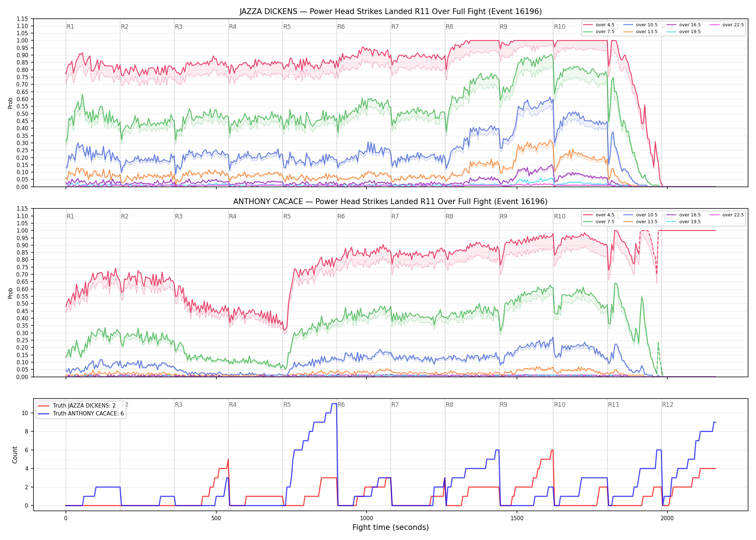
Task: Click 'over 19.5' in the Anthony Cacace legend
Action: click(x=690, y=222)
